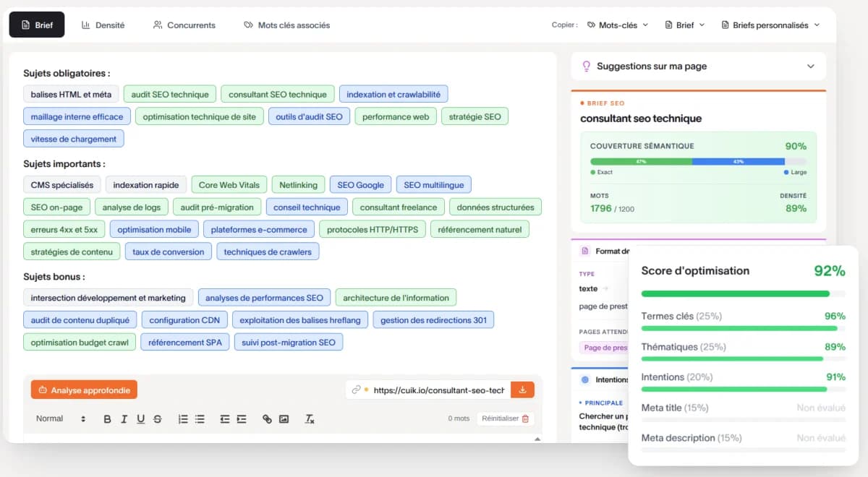
Task: Select the 'techniques de crawlers' tag
Action: [x=268, y=252]
